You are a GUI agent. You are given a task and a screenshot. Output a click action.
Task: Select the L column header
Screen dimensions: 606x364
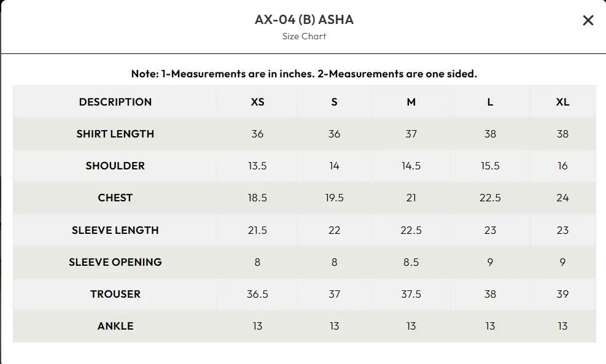click(490, 101)
